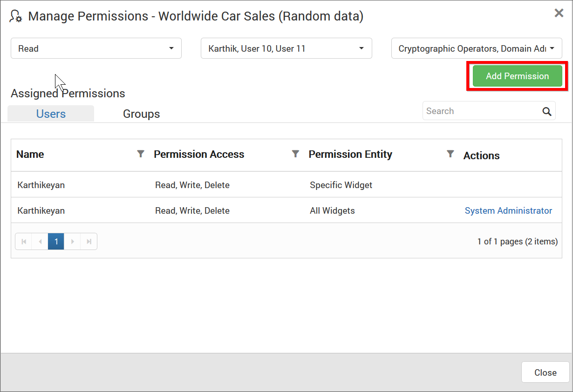Viewport: 573px width, 392px height.
Task: Open the groups dropdown showing Cryptographic Operators
Action: coord(477,48)
